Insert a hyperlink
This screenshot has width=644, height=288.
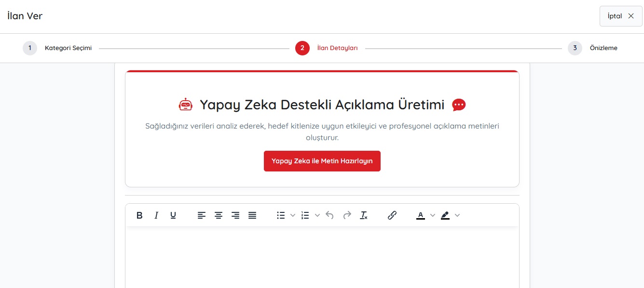(392, 215)
